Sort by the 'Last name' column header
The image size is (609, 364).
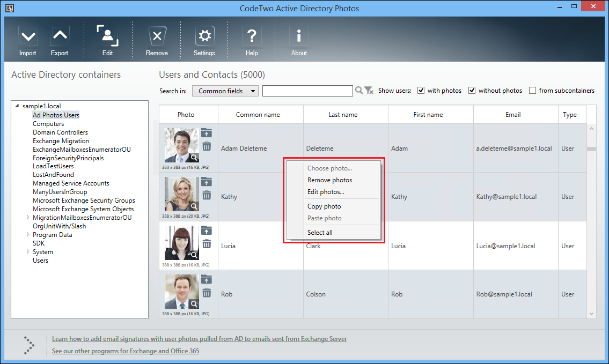(346, 115)
